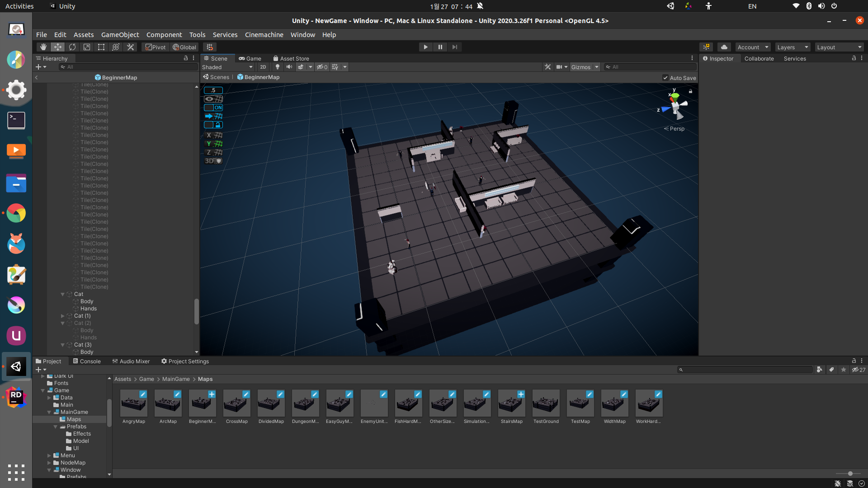Toggle Global handle rotation

184,47
